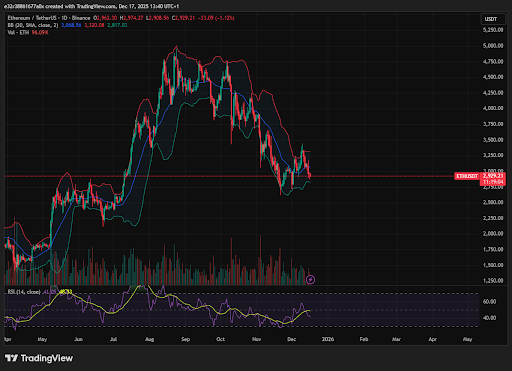The height and width of the screenshot is (371, 512).
Task: Click the 1,750.00 price axis label
Action: click(493, 249)
